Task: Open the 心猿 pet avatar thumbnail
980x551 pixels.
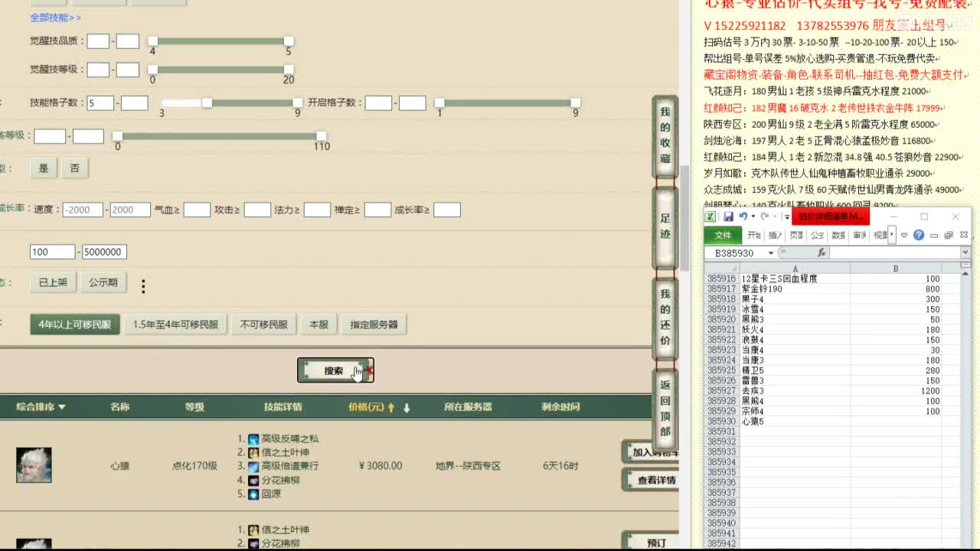Action: pyautogui.click(x=34, y=465)
